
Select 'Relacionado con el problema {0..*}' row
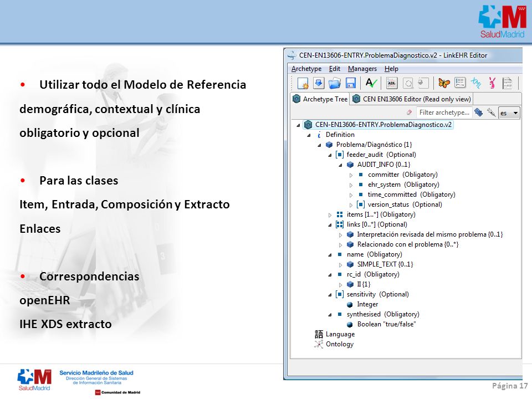pyautogui.click(x=402, y=244)
